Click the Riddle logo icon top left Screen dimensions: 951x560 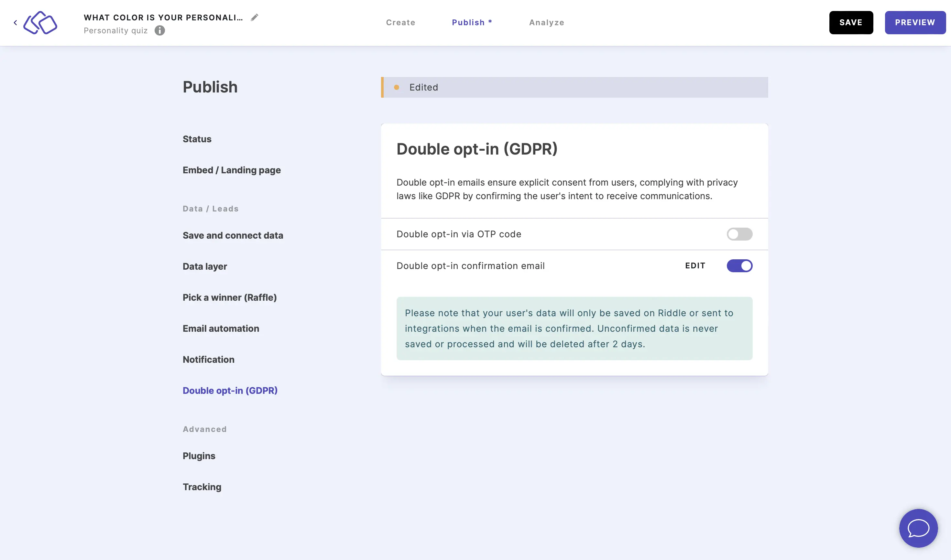pos(40,22)
